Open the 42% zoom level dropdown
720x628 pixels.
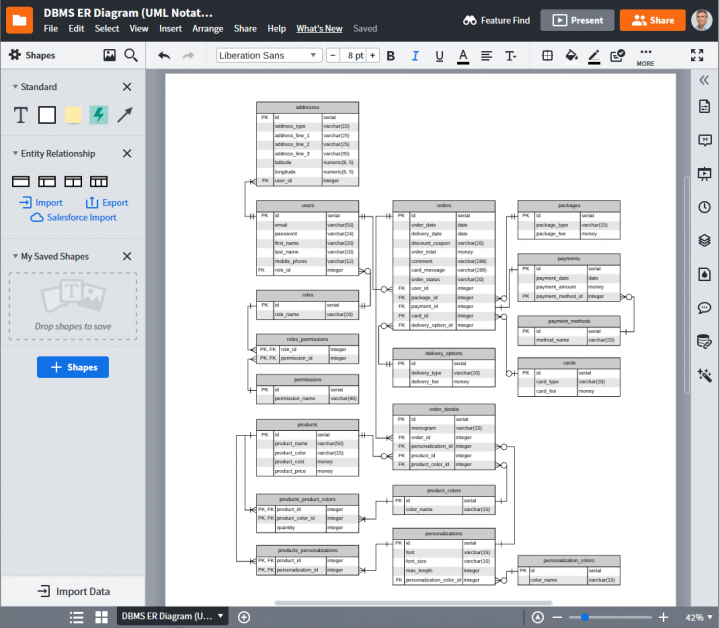(698, 617)
